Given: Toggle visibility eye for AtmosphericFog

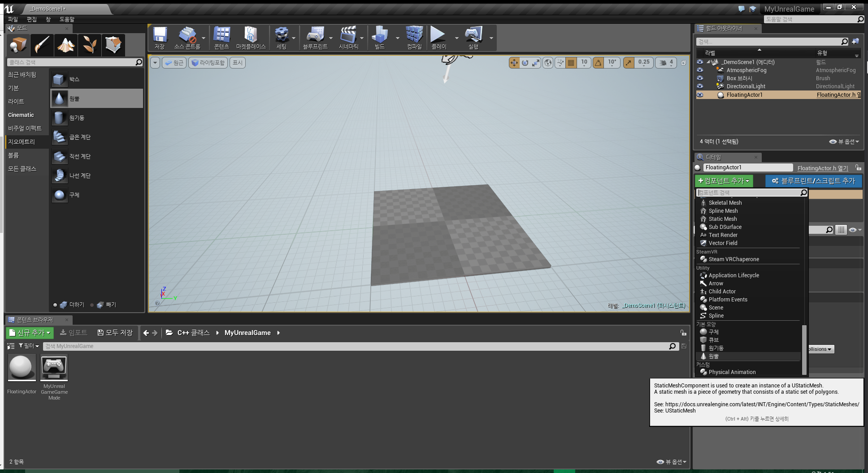Looking at the screenshot, I should click(x=700, y=70).
